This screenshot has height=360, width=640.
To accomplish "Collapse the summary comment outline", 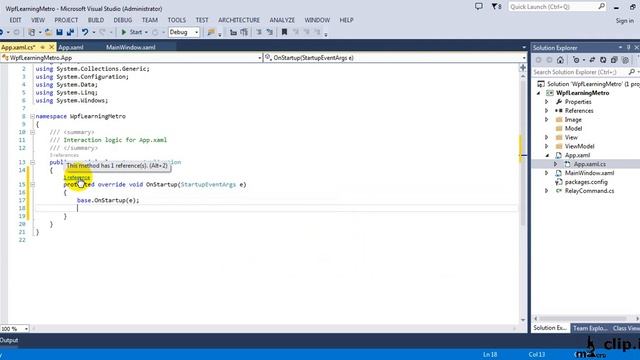I will pos(32,132).
